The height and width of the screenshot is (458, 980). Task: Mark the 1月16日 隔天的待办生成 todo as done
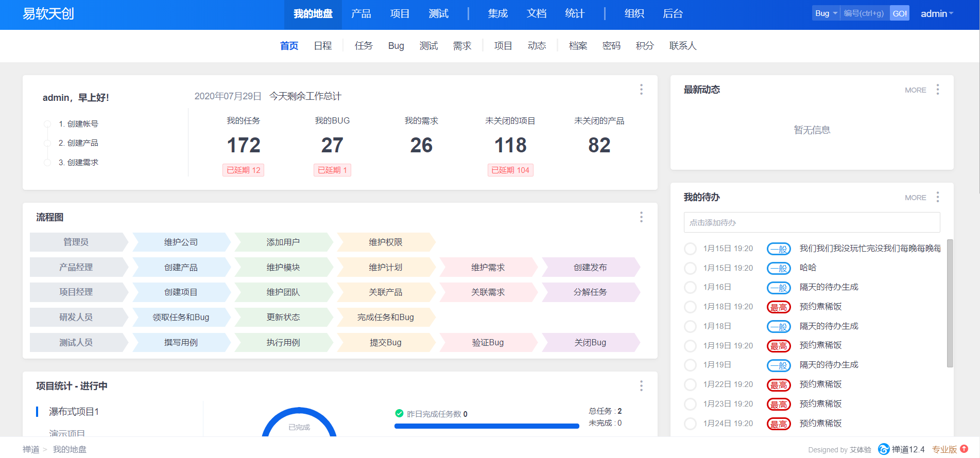pos(690,288)
